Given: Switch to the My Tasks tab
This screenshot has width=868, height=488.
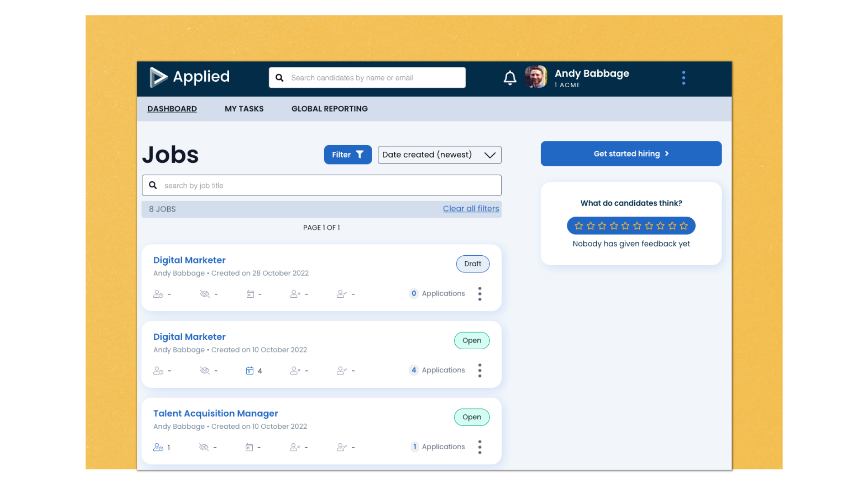Looking at the screenshot, I should pos(244,108).
